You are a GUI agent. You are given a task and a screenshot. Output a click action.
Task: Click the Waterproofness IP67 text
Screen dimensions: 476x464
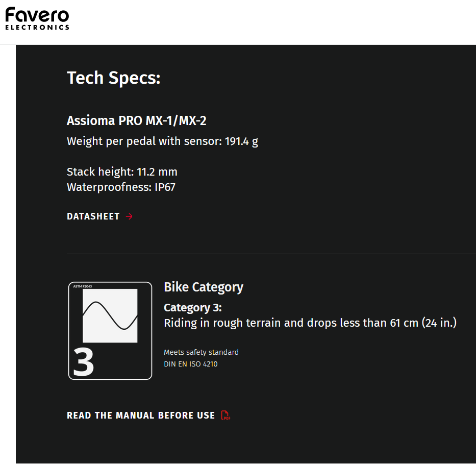click(121, 187)
